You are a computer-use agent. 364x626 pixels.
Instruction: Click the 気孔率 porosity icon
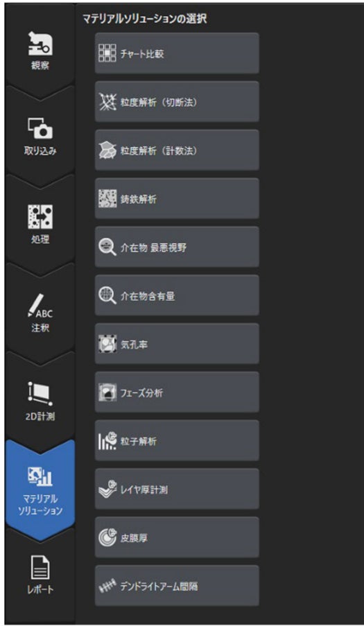pos(107,344)
